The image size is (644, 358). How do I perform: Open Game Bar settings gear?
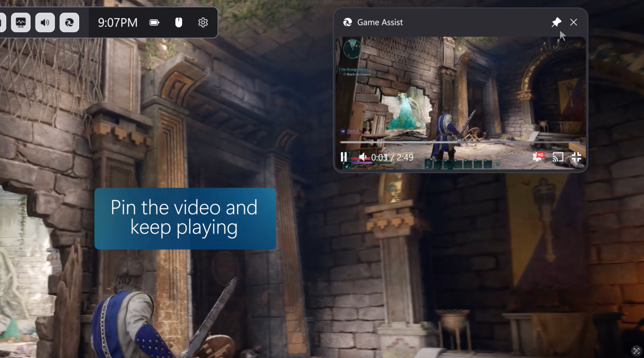[203, 22]
